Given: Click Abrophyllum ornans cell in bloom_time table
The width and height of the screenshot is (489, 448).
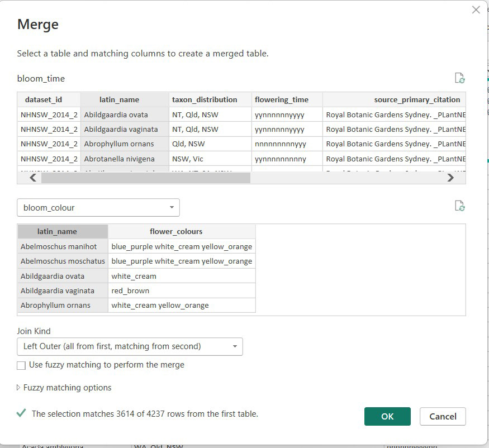Looking at the screenshot, I should pyautogui.click(x=125, y=144).
